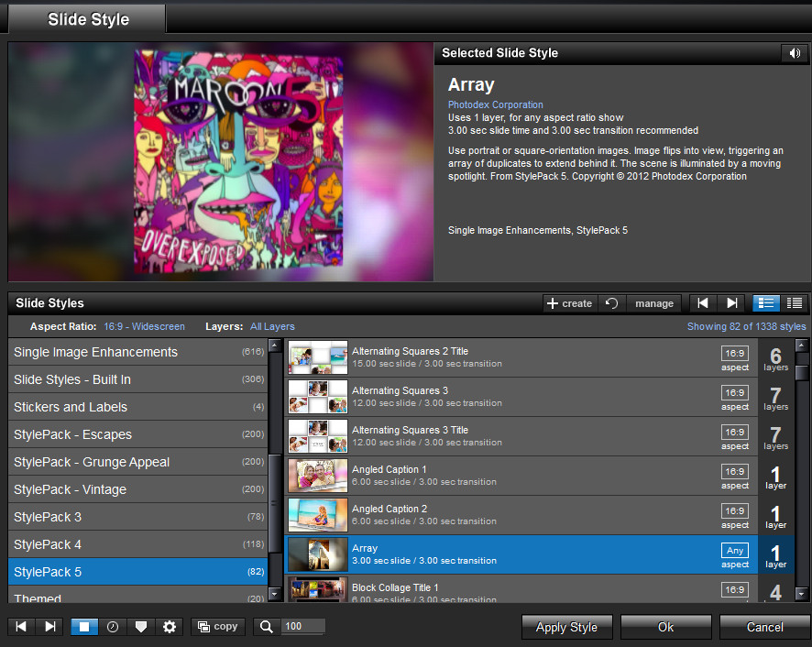Open the manage styles button
This screenshot has height=647, width=812.
654,303
